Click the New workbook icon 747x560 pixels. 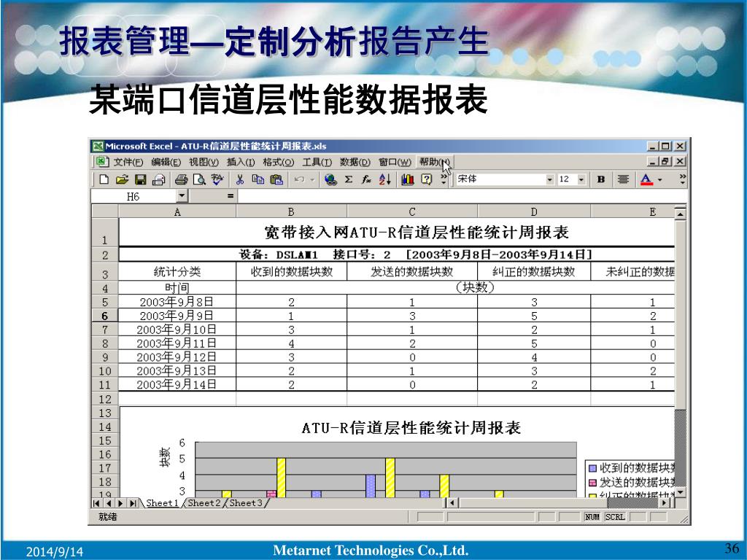(104, 179)
